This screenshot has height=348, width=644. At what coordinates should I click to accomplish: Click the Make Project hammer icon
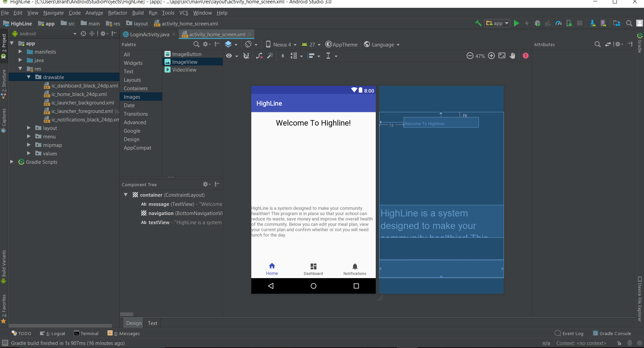(x=478, y=23)
